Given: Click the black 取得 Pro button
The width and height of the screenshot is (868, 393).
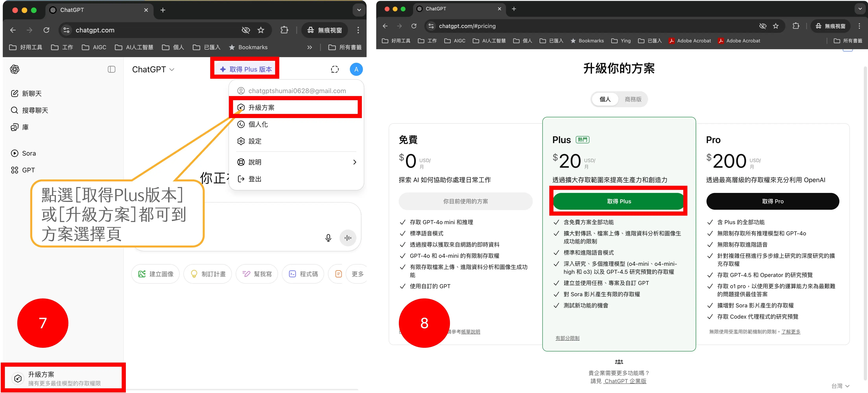Looking at the screenshot, I should tap(773, 201).
